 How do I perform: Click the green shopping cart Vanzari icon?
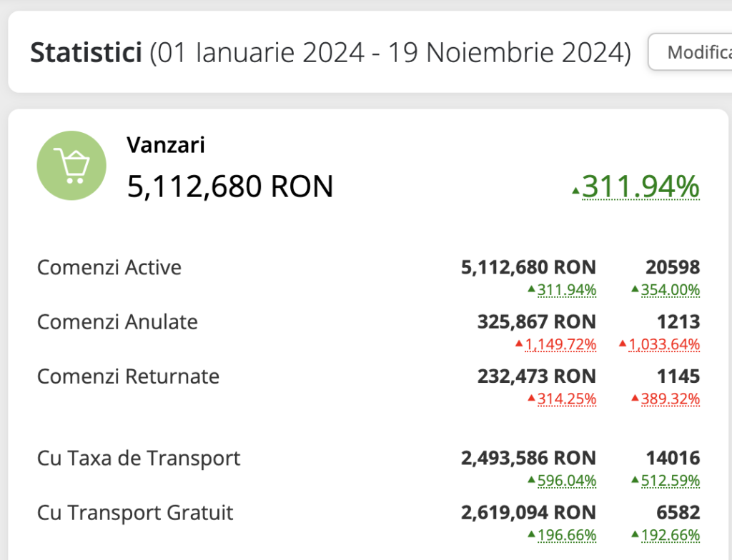71,166
